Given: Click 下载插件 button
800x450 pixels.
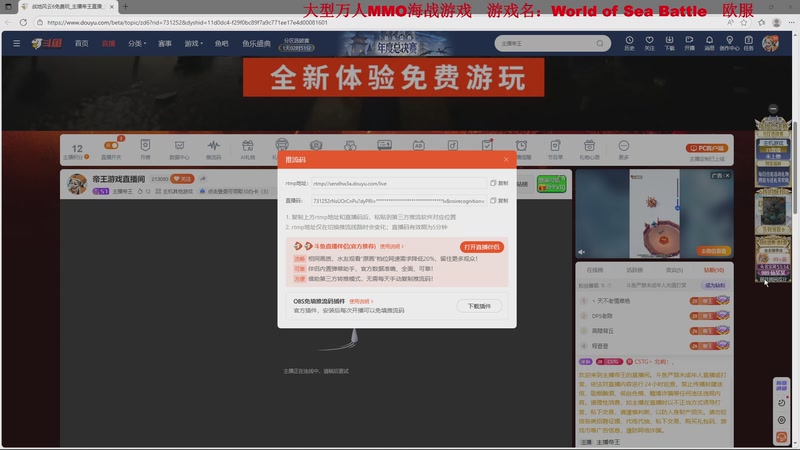Looking at the screenshot, I should 479,306.
